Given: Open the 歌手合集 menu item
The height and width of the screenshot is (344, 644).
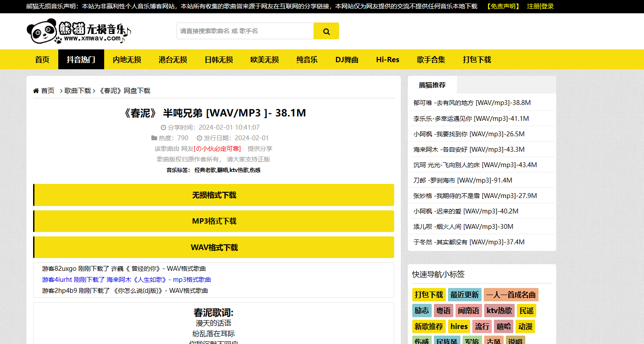Looking at the screenshot, I should click(431, 60).
